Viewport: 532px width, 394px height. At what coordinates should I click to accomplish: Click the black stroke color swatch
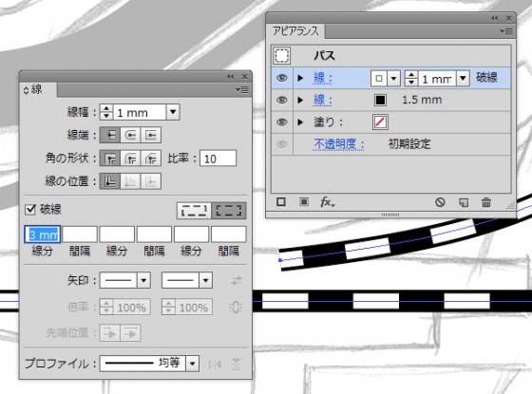(x=380, y=100)
